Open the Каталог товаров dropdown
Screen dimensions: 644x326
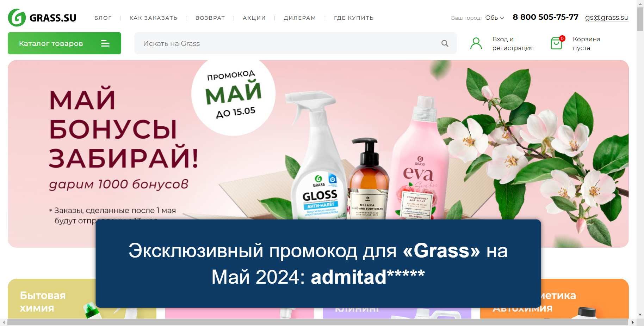click(x=64, y=43)
